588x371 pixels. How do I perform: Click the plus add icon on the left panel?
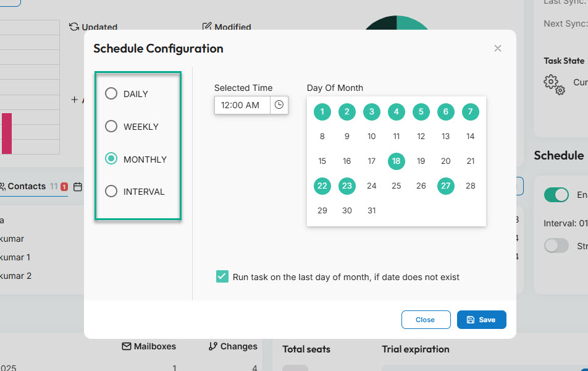74,101
